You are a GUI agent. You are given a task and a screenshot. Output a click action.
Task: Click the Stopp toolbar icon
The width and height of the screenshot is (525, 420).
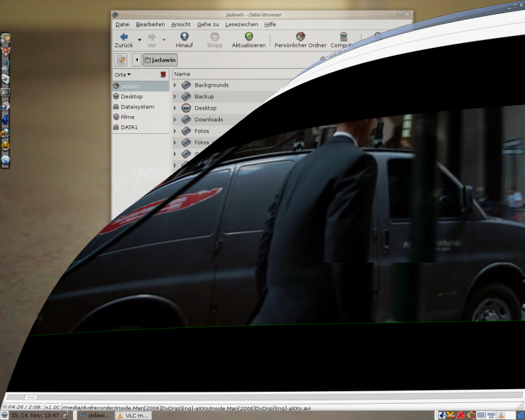[215, 36]
